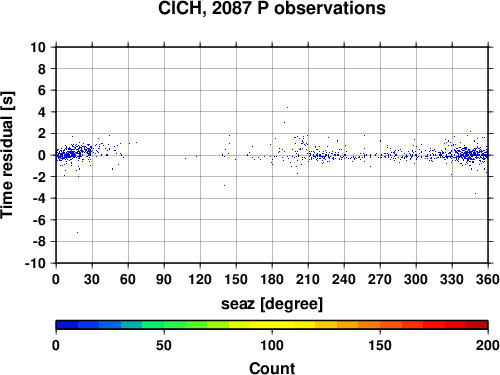Click the green section near 50 on the colorbar

tap(164, 325)
